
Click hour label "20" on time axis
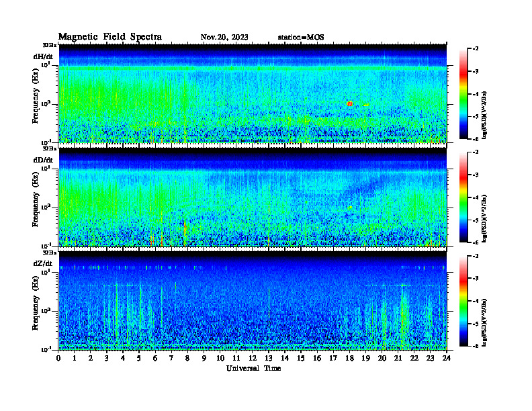click(x=382, y=359)
